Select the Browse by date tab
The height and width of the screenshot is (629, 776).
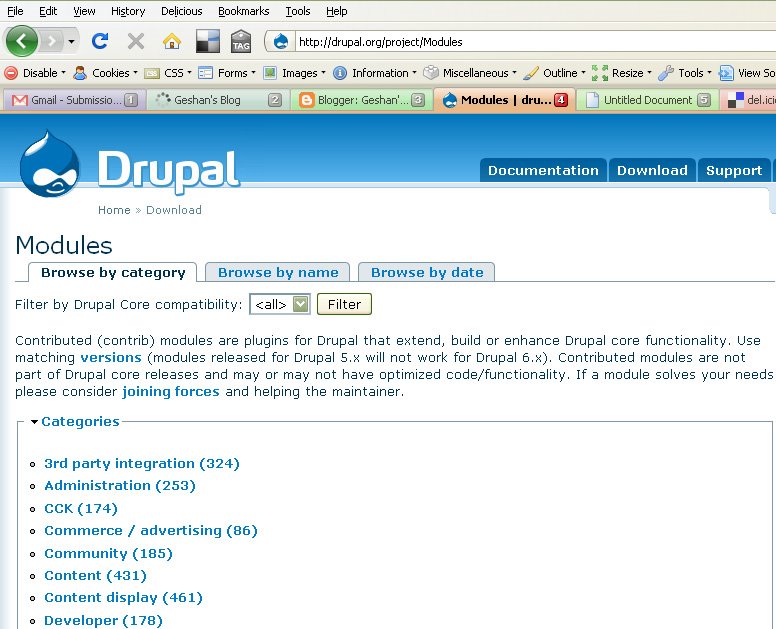click(427, 273)
